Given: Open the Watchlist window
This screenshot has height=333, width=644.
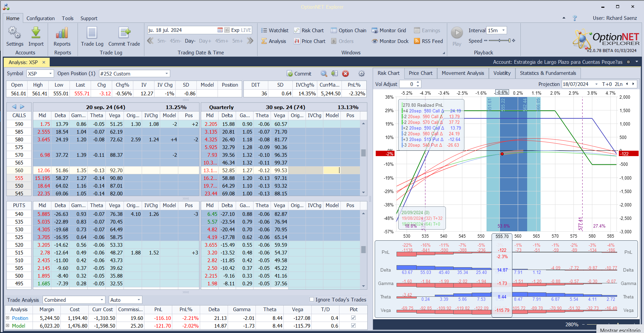Looking at the screenshot, I should [x=275, y=30].
